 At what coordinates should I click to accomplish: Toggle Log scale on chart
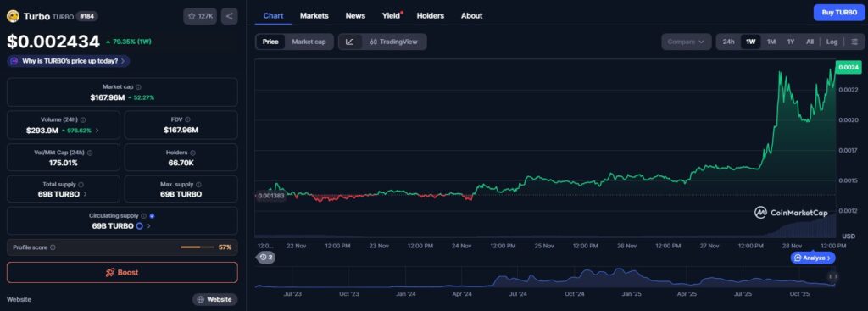[832, 42]
